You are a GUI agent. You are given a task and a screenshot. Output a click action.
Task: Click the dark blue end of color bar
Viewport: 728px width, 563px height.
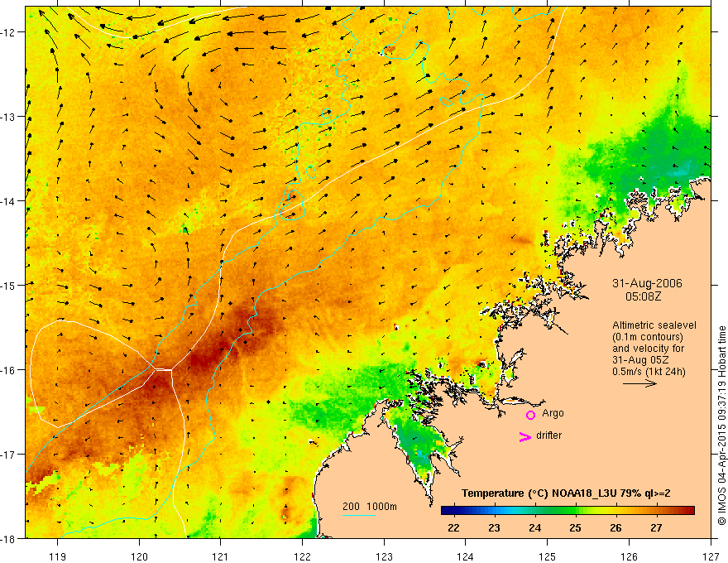tap(447, 511)
